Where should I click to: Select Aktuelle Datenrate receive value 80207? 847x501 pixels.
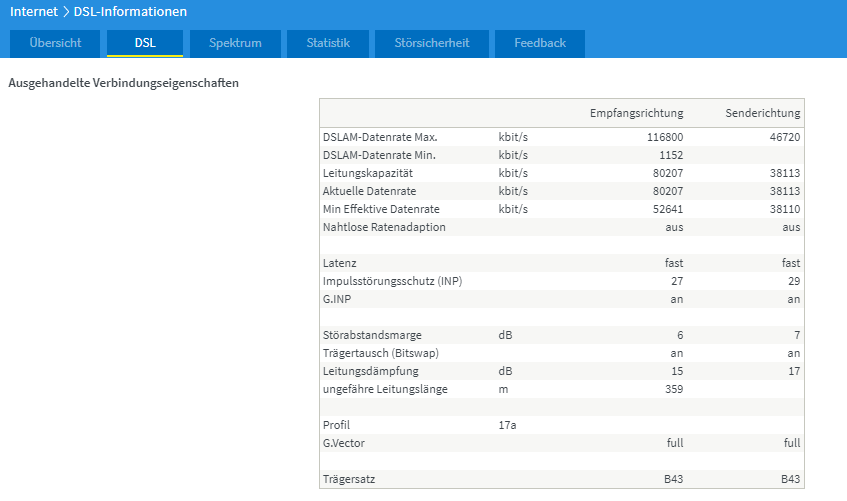[668, 191]
